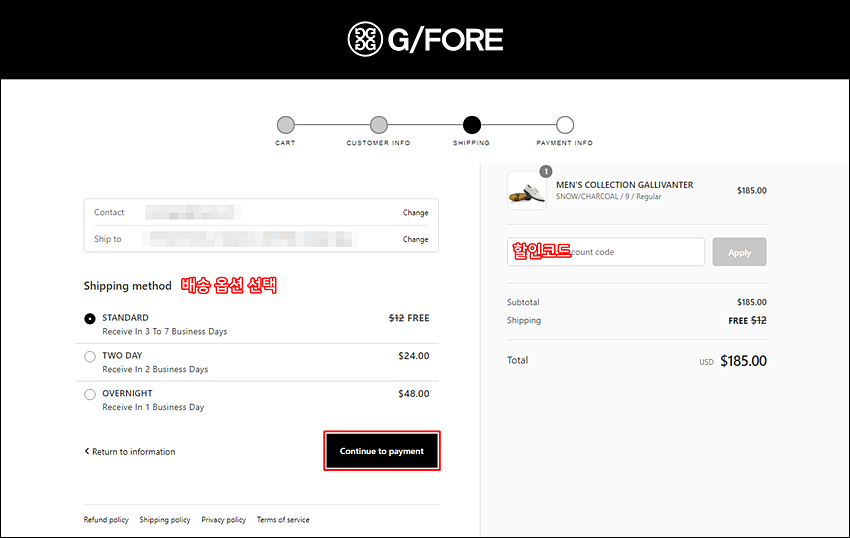Click the Apply discount button
Viewport: 850px width, 538px height.
[739, 252]
